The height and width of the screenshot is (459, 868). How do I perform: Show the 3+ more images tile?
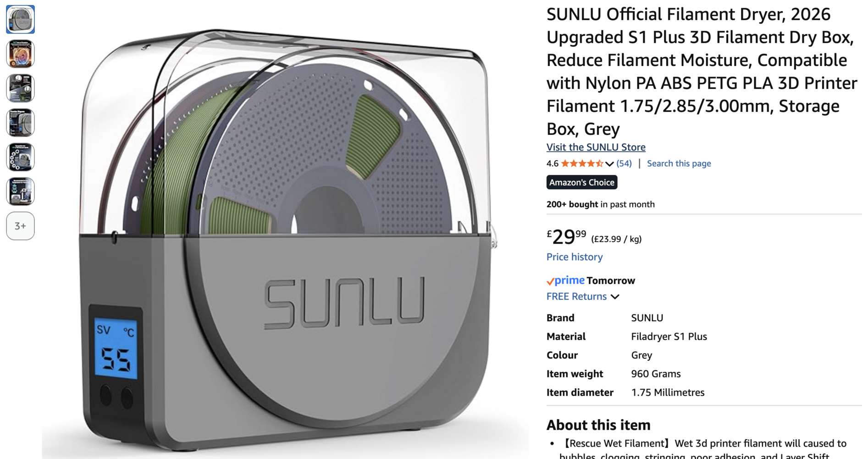click(x=20, y=226)
